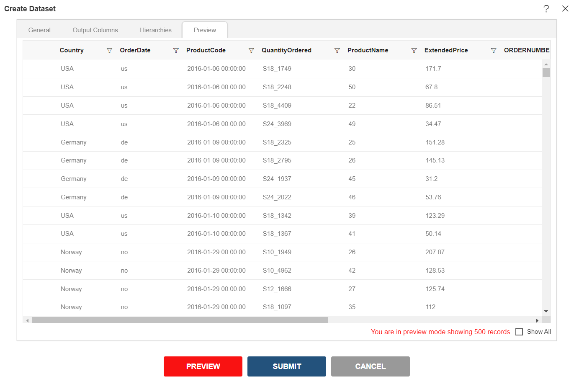Click the value 123.29
The height and width of the screenshot is (392, 574).
coord(435,216)
